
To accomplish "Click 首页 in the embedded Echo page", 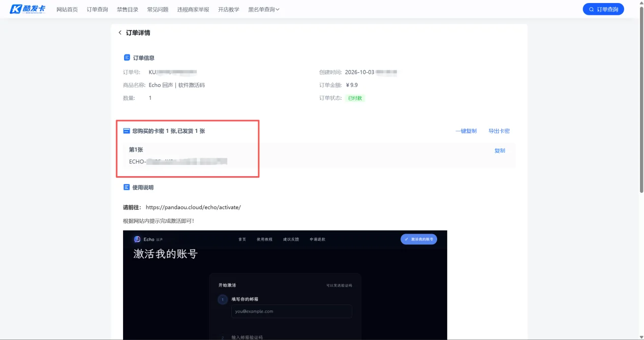I will (242, 239).
